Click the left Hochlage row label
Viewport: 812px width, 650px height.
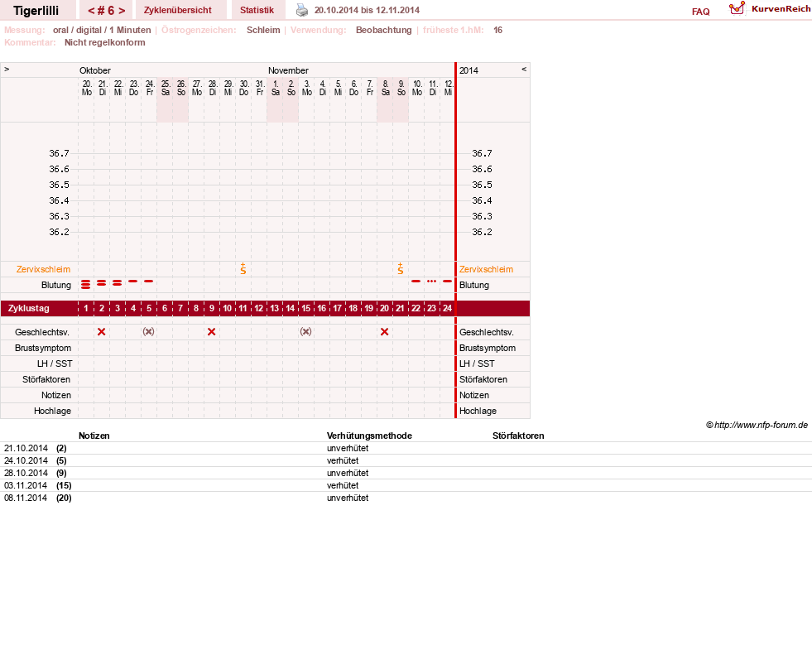pos(52,411)
